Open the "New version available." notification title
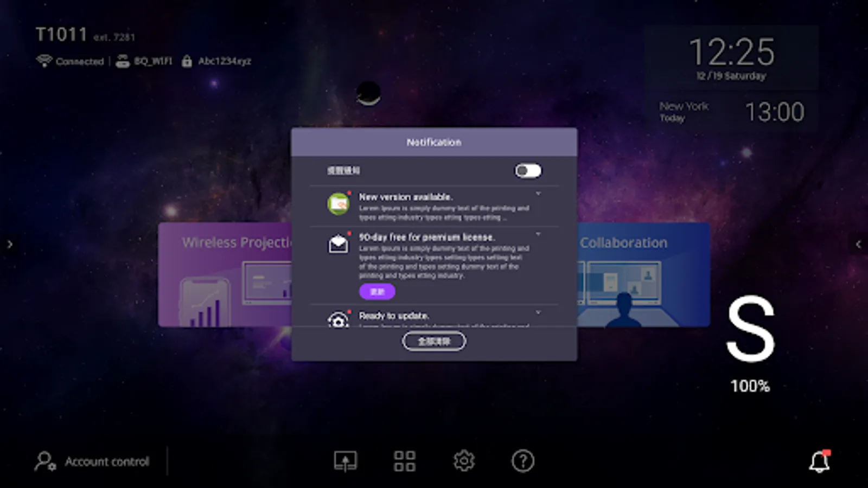The width and height of the screenshot is (868, 488). 406,197
